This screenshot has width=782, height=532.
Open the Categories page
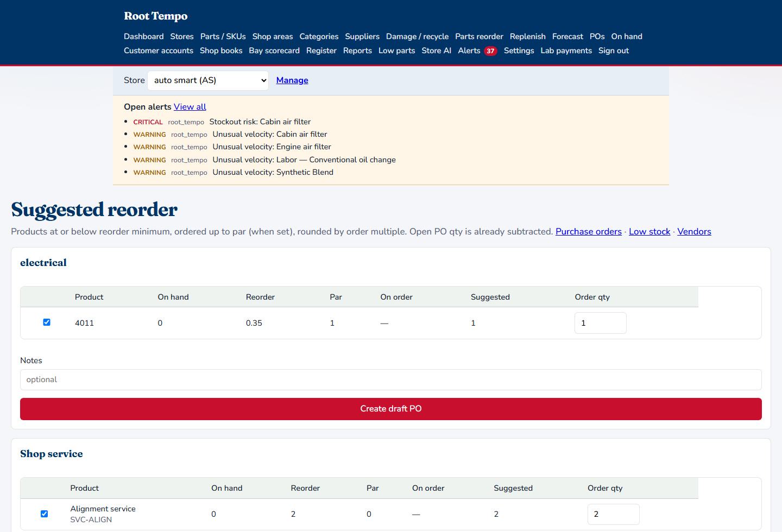(319, 36)
